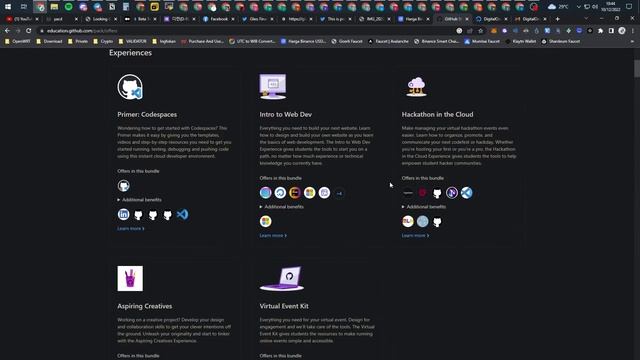Click the Microsoft icon under Intro to Web Dev additional benefits
The image size is (640, 360).
[x=265, y=221]
